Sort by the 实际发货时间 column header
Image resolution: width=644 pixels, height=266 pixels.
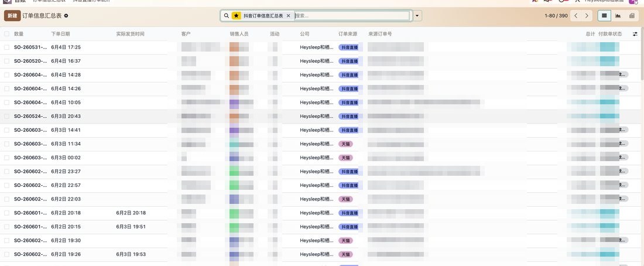tap(130, 34)
